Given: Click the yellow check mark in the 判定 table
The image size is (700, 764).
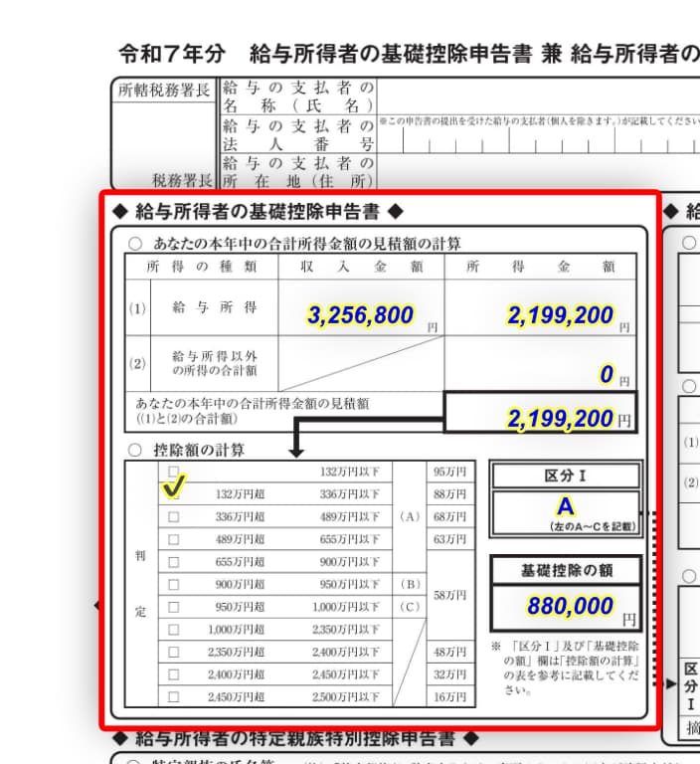Looking at the screenshot, I should point(174,488).
